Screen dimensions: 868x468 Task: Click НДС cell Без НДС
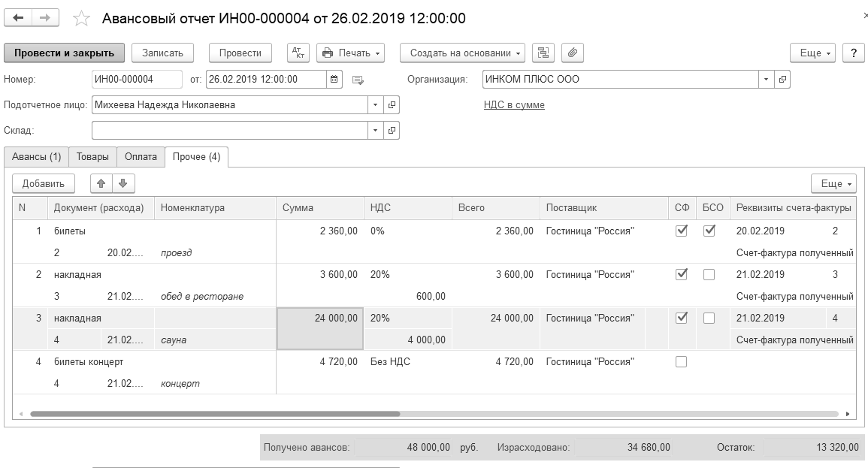(390, 362)
